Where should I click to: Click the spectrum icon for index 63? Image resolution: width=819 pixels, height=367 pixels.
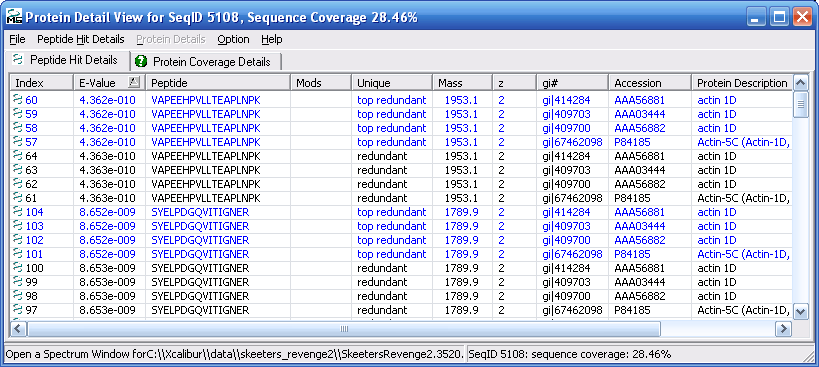click(19, 170)
